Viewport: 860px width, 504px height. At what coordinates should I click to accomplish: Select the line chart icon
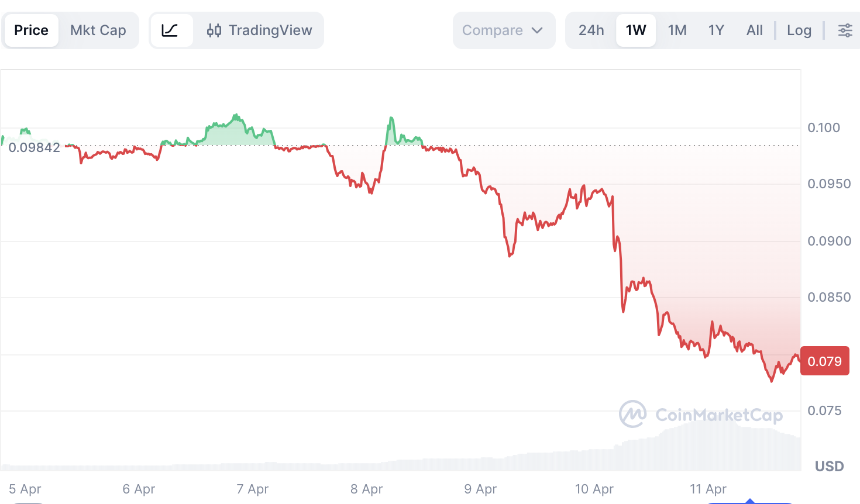point(170,30)
